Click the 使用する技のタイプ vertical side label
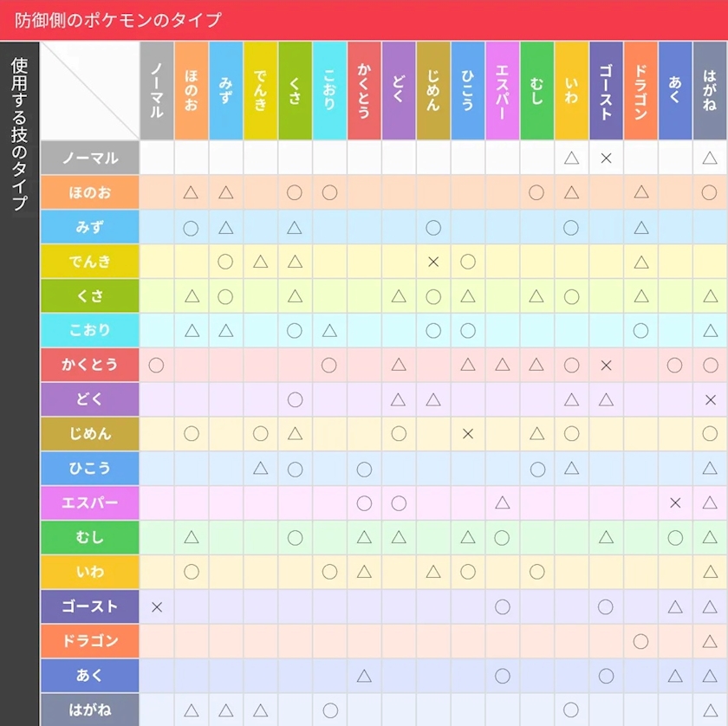The height and width of the screenshot is (726, 728). click(x=19, y=134)
